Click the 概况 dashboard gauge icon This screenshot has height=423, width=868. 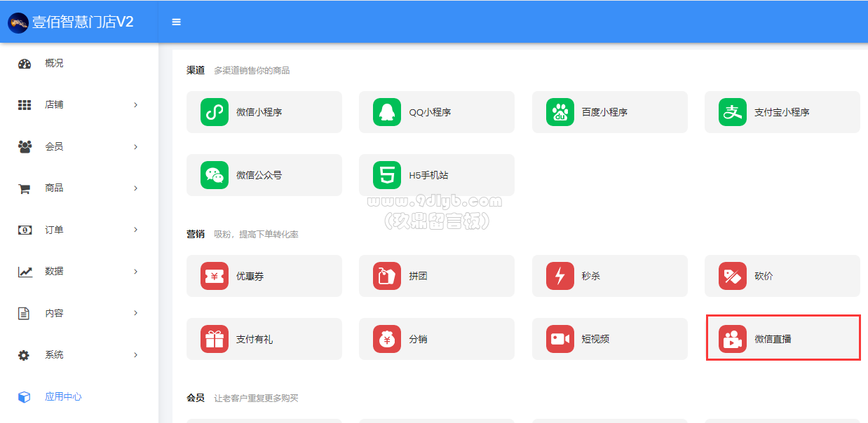[x=25, y=64]
